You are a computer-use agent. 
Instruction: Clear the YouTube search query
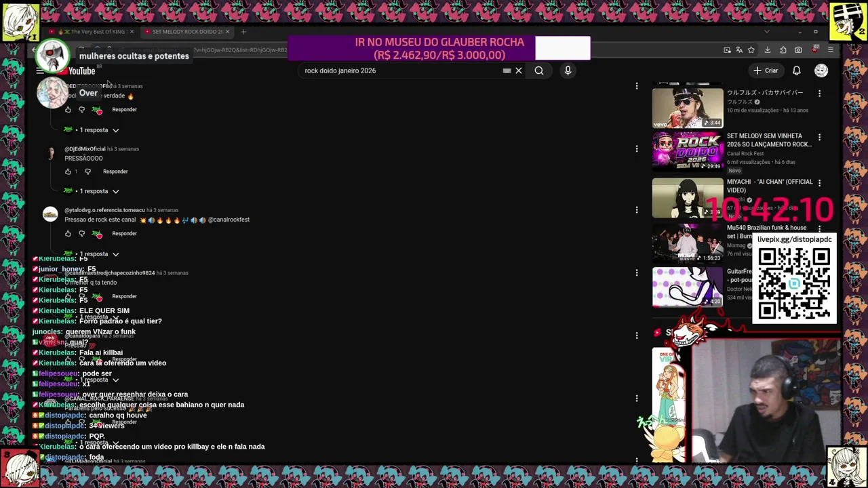pyautogui.click(x=519, y=70)
